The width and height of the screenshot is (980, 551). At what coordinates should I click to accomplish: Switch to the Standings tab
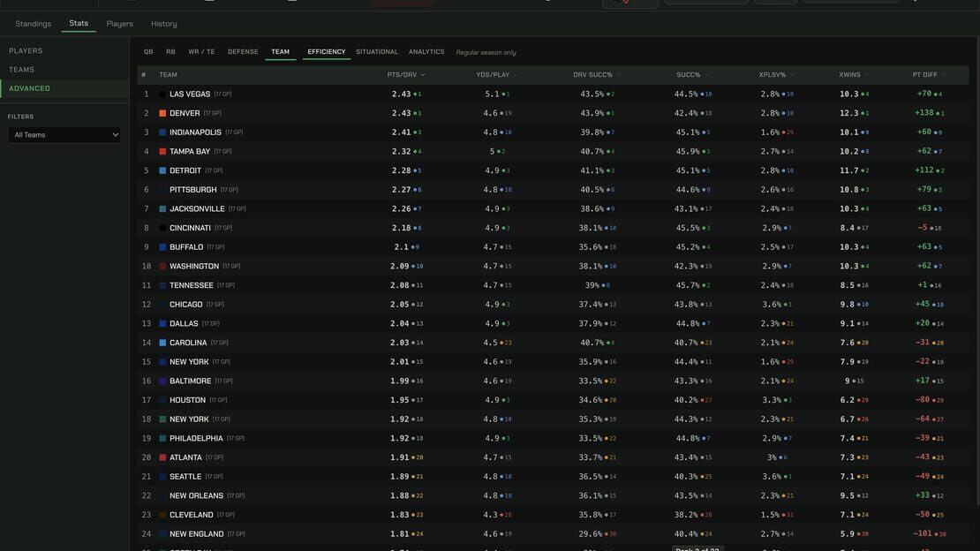[x=34, y=24]
